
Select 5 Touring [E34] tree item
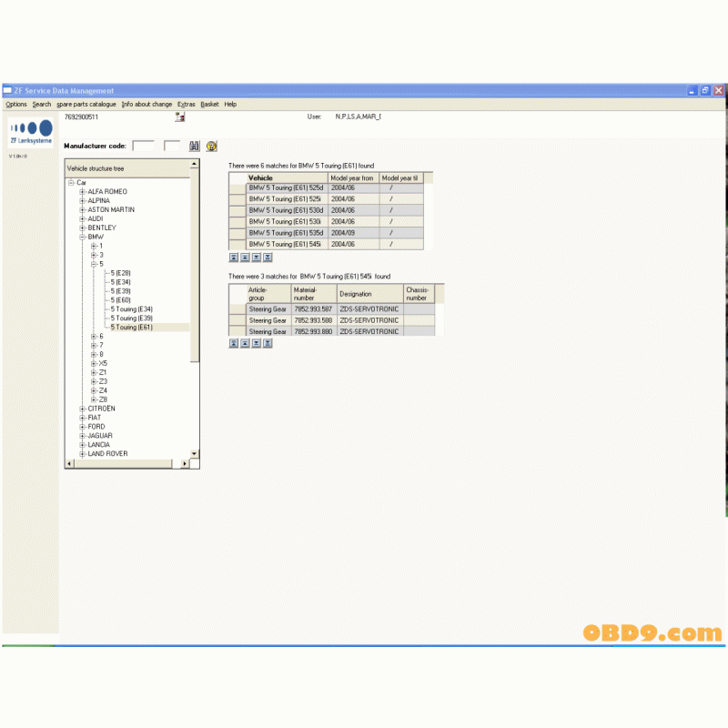coord(132,309)
